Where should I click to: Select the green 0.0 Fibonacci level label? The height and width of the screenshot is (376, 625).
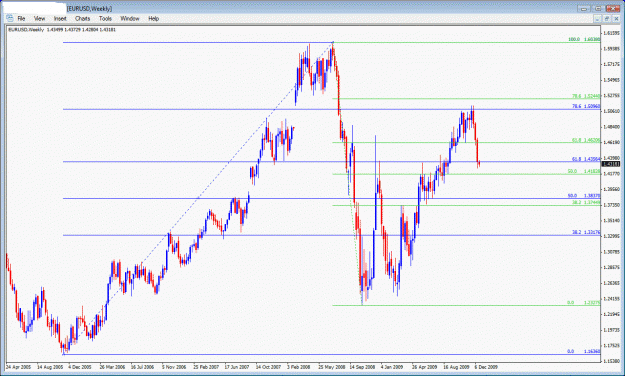[584, 303]
